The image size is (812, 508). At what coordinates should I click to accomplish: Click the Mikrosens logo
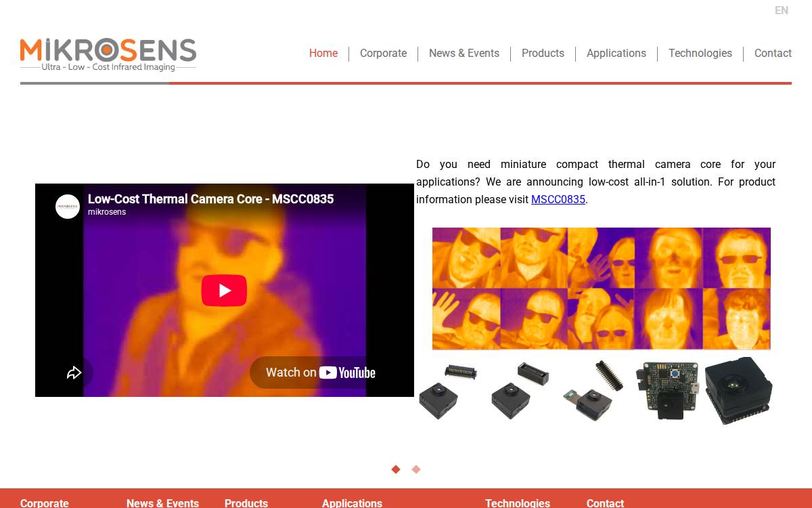(108, 55)
